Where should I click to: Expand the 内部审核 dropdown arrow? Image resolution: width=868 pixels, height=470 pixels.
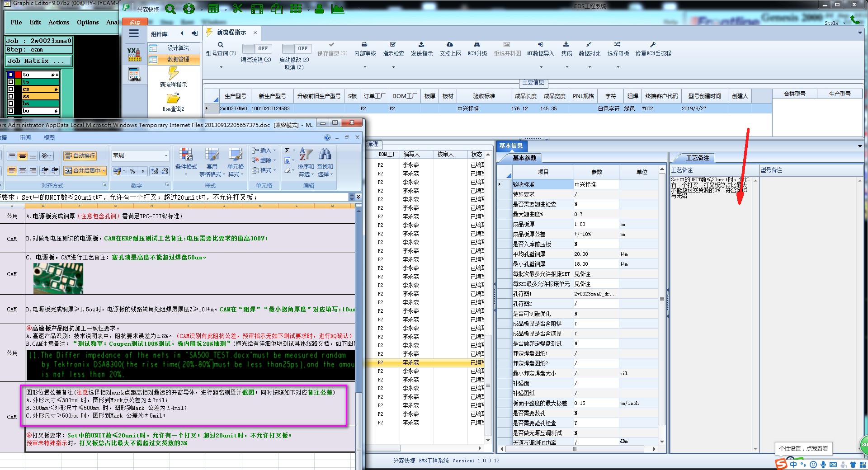point(365,67)
